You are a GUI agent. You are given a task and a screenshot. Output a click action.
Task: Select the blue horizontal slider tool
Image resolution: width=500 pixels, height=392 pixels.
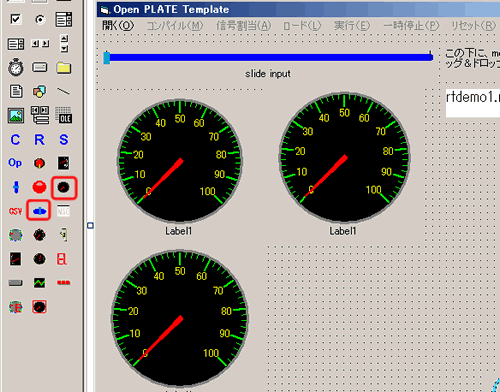point(39,211)
